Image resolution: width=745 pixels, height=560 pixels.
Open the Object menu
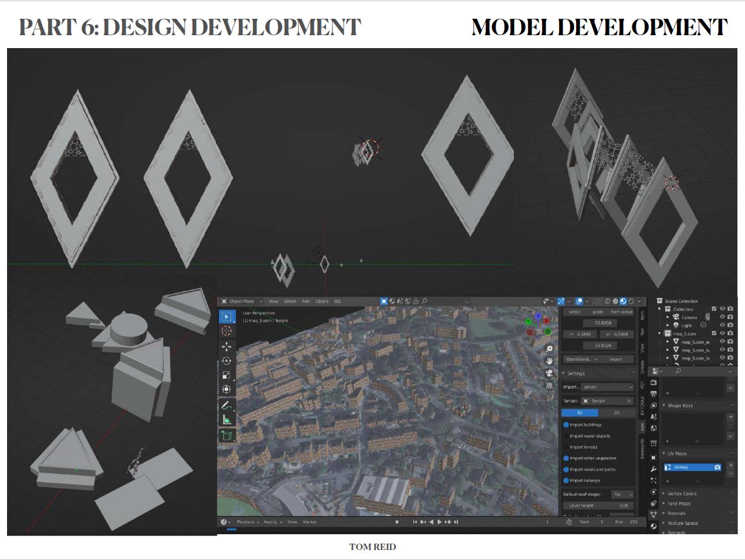point(322,301)
